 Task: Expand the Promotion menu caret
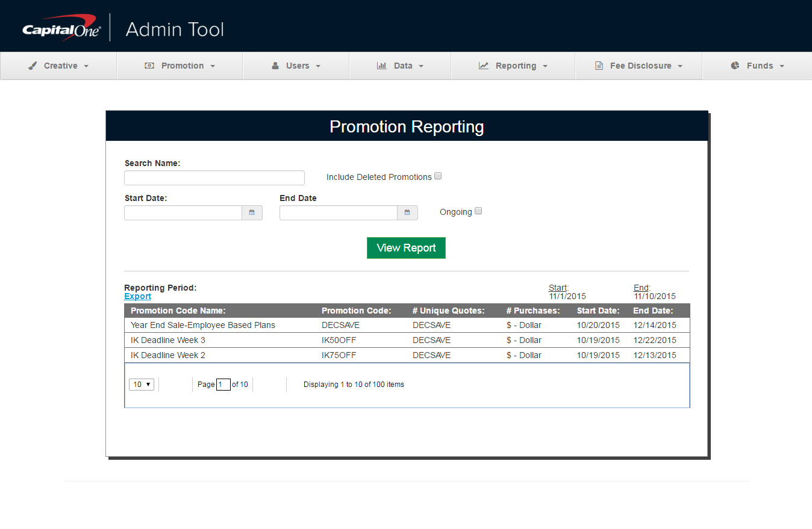pos(213,66)
